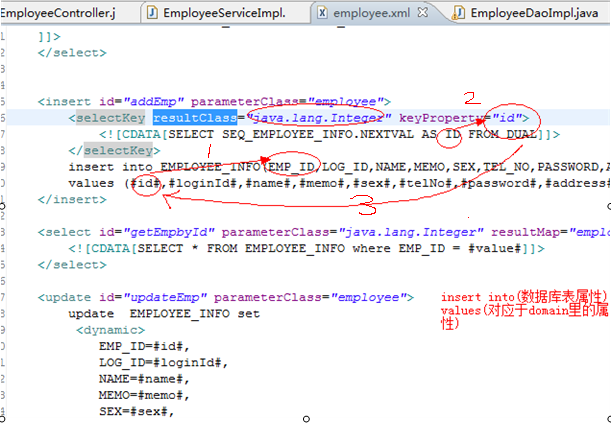The width and height of the screenshot is (611, 424).
Task: Click the EMP_ID=#id#, line
Action: [144, 346]
